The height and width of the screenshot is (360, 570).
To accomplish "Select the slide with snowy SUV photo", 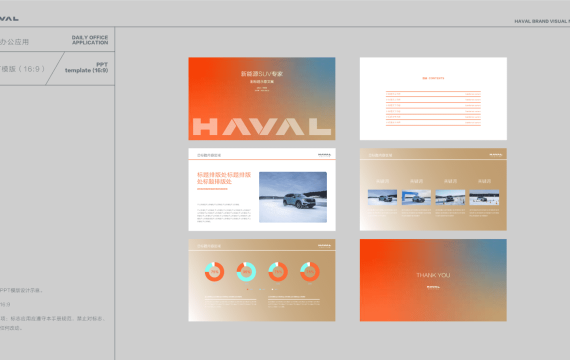I will (262, 189).
